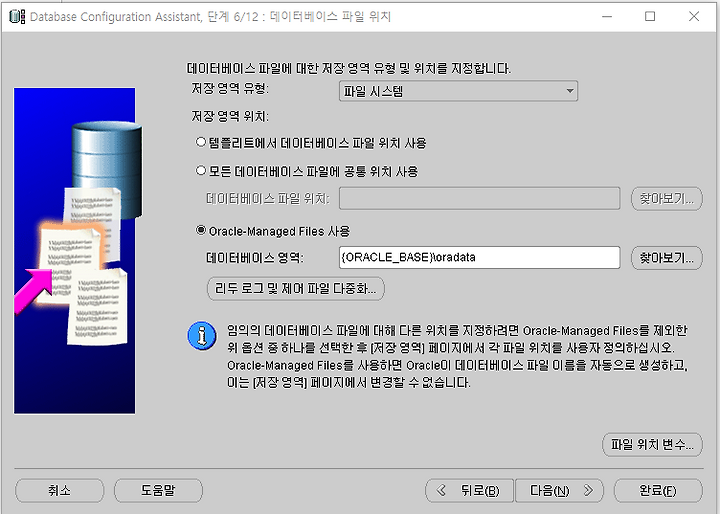Click the 저장 영역 위치 label
The image size is (720, 514).
click(230, 116)
